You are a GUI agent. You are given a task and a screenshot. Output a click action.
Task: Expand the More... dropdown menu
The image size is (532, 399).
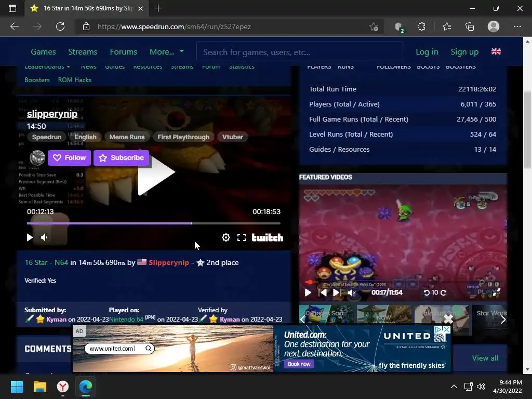pyautogui.click(x=167, y=52)
